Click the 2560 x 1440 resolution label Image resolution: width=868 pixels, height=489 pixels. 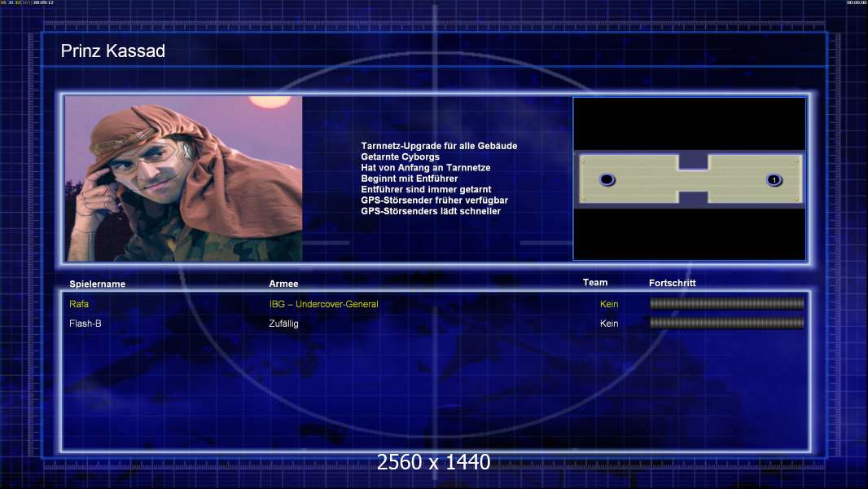[x=433, y=463]
